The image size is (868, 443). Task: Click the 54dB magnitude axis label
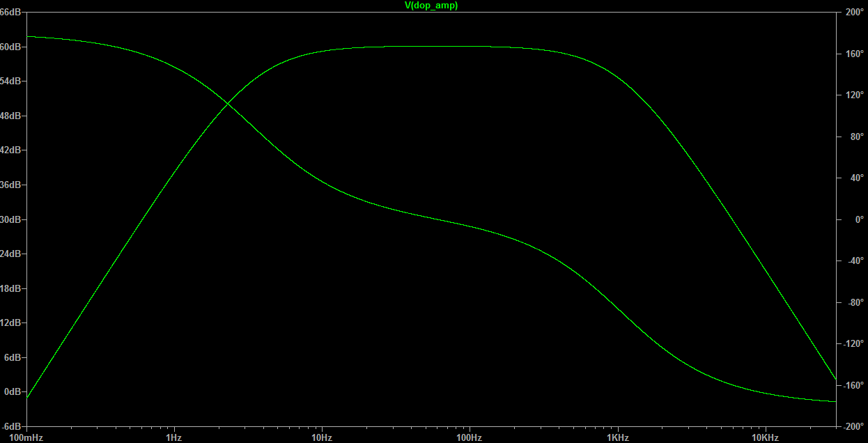tap(10, 81)
